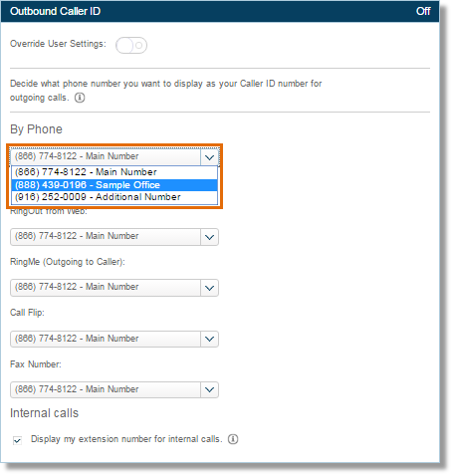Toggle the Override User Settings switch
453x476 pixels.
pos(131,45)
